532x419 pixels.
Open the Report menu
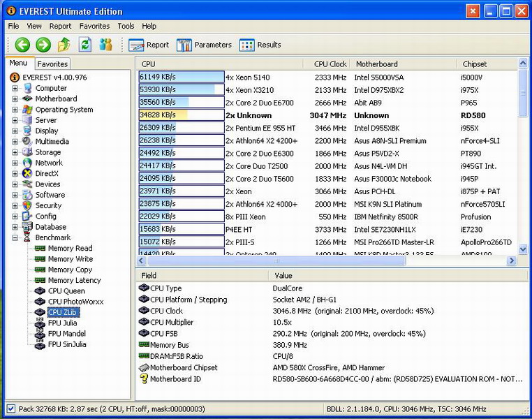coord(61,26)
